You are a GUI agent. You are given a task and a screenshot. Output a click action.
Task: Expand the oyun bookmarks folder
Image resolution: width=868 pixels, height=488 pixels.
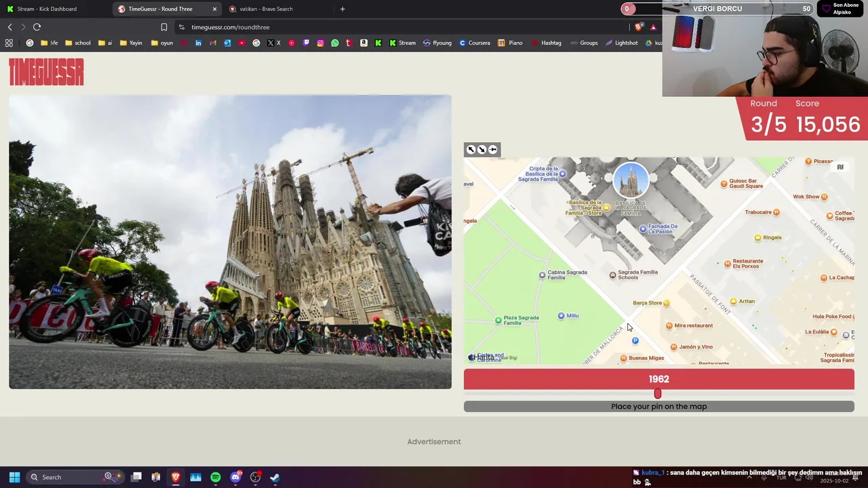(162, 43)
